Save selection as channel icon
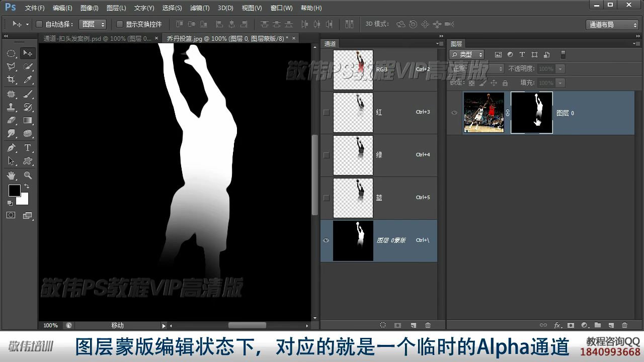 point(397,325)
